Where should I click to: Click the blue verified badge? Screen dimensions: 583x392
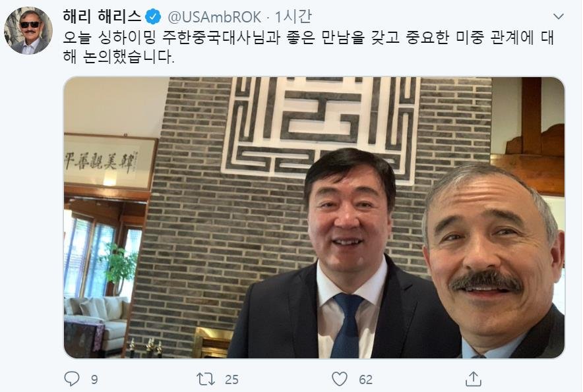coord(153,16)
